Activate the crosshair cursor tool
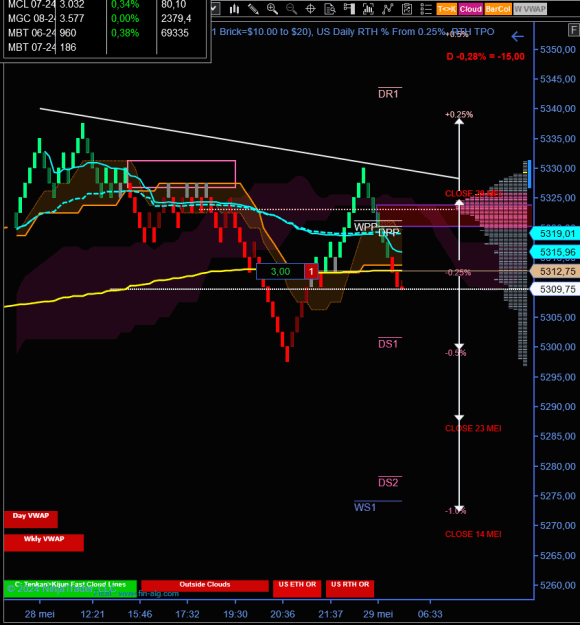Image resolution: width=580 pixels, height=625 pixels. (x=311, y=9)
